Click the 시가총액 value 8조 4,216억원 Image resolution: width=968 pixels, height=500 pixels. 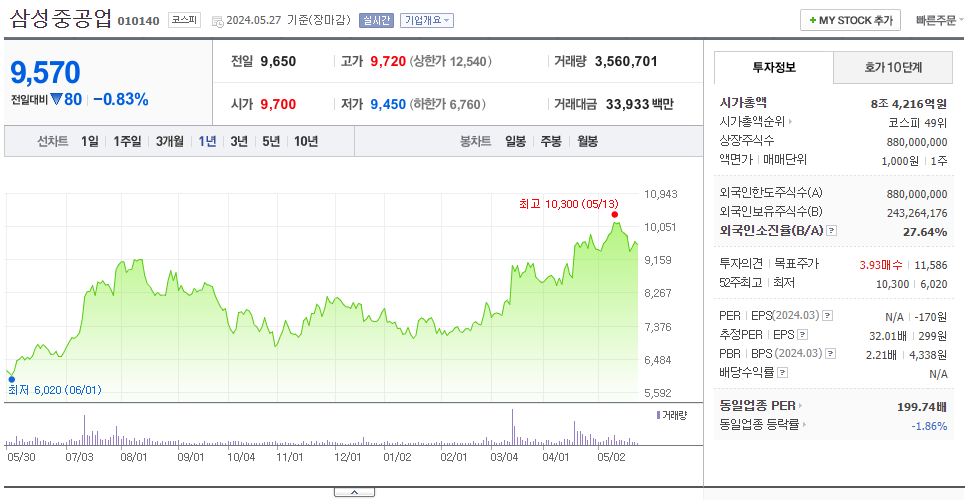pos(909,104)
